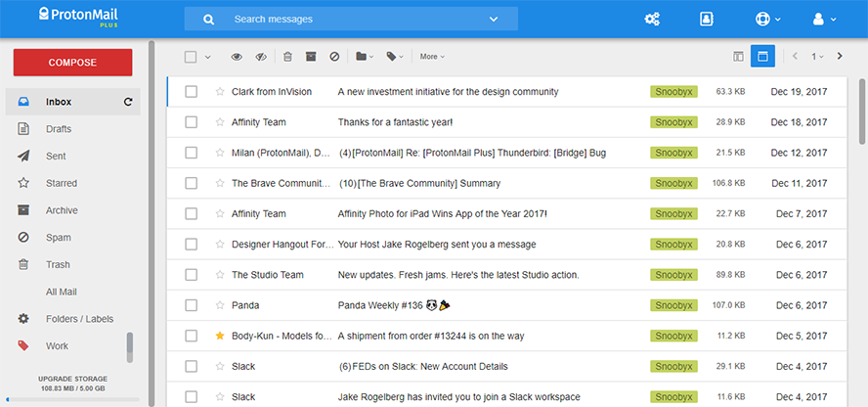
Task: Click Snoobyx label on Panda Weekly email
Action: pyautogui.click(x=673, y=305)
